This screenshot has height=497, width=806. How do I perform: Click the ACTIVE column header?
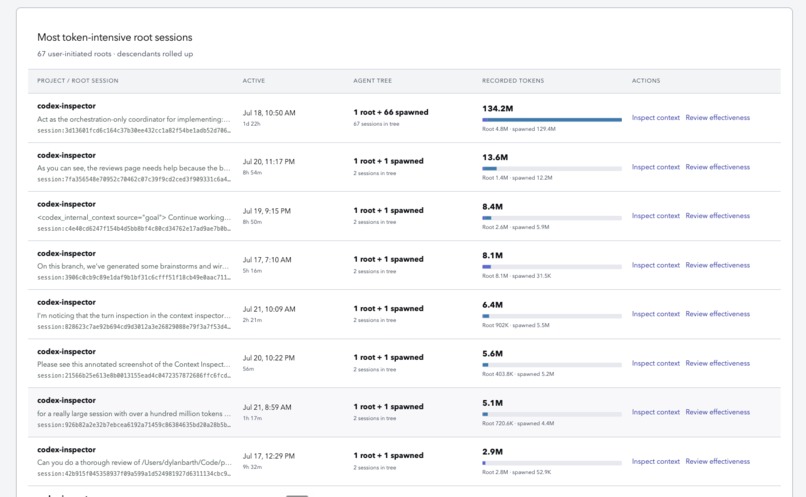click(254, 81)
